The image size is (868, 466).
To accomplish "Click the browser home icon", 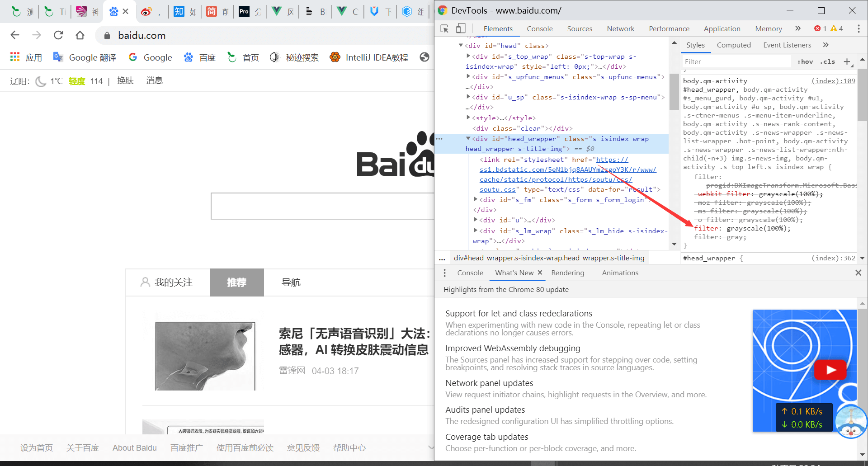I will click(80, 35).
